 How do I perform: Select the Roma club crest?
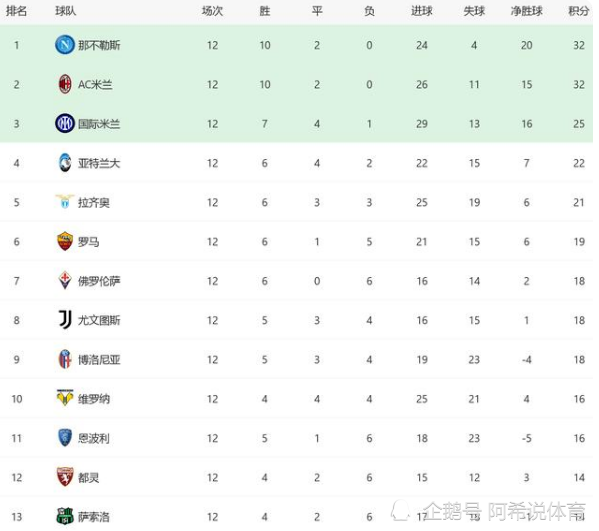pyautogui.click(x=65, y=242)
